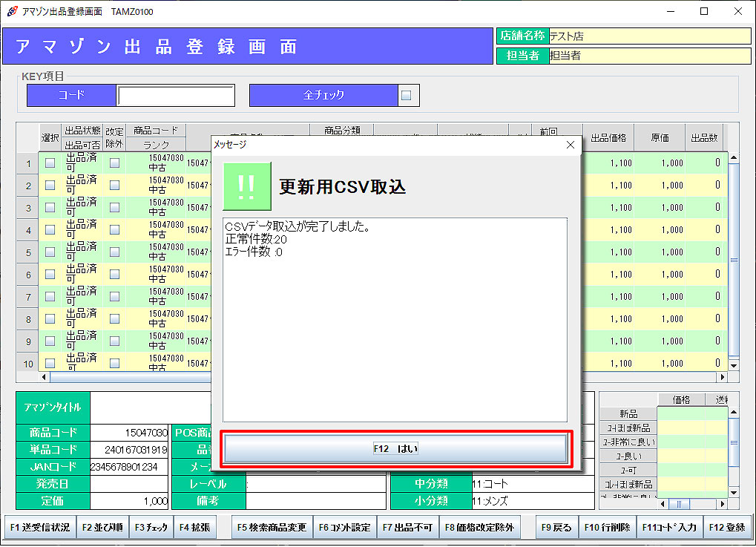Open F6 コメント設定
The height and width of the screenshot is (547, 756).
tap(344, 528)
